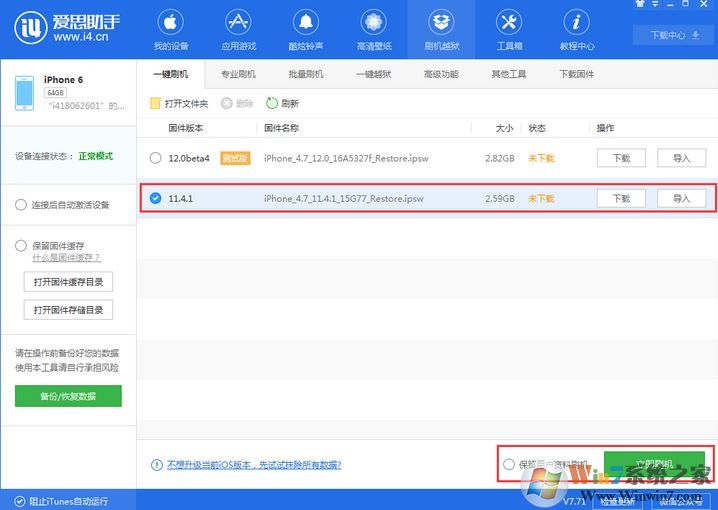Click 下载 button for 11.4.1 firmware
Screen dimensions: 718x510
tap(621, 198)
